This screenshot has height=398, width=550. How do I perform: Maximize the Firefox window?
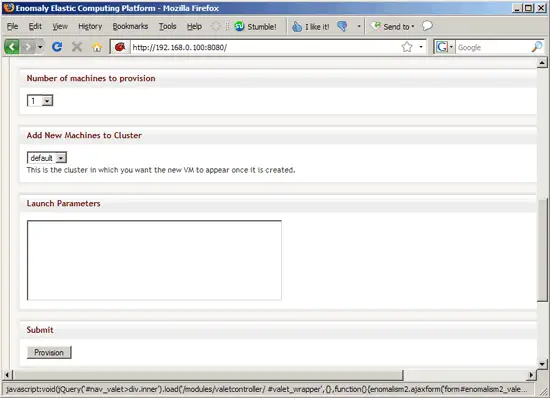tap(529, 8)
